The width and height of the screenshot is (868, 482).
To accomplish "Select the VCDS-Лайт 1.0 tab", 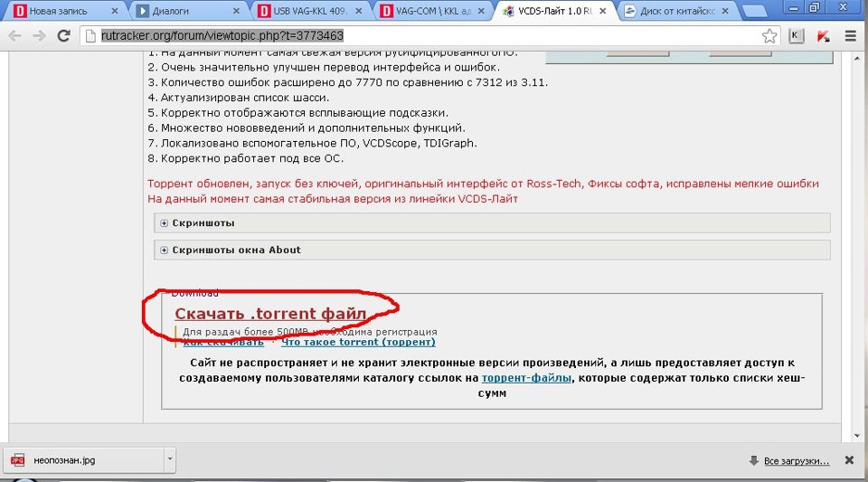I will [x=555, y=11].
